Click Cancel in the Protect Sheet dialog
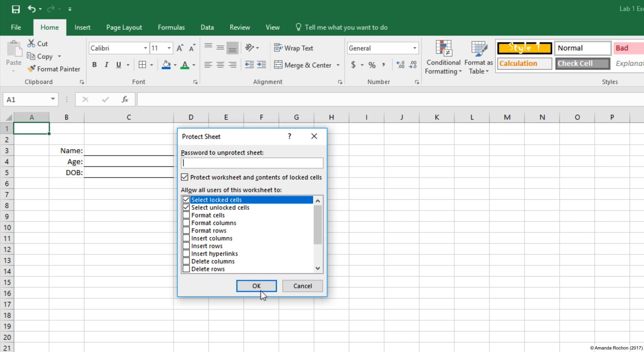 click(302, 286)
